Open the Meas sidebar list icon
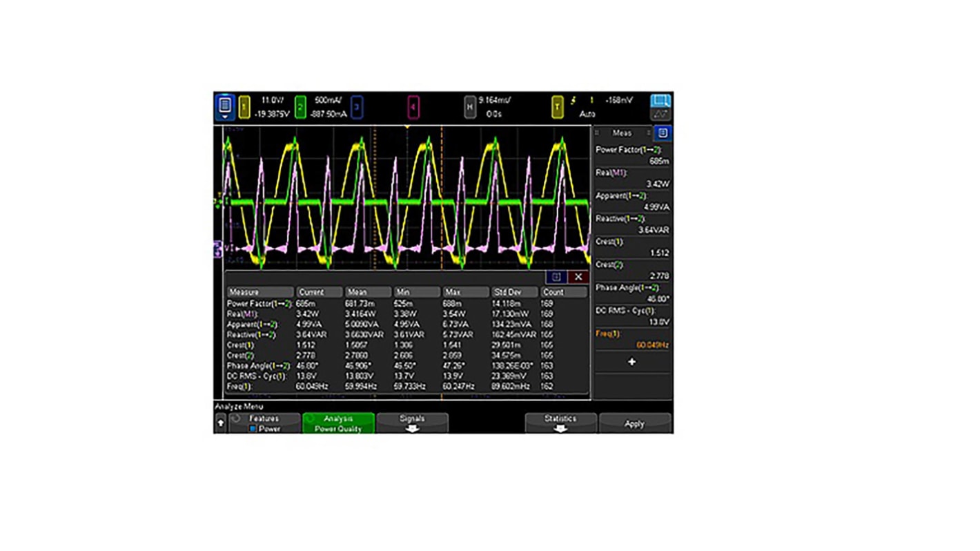 (x=663, y=133)
